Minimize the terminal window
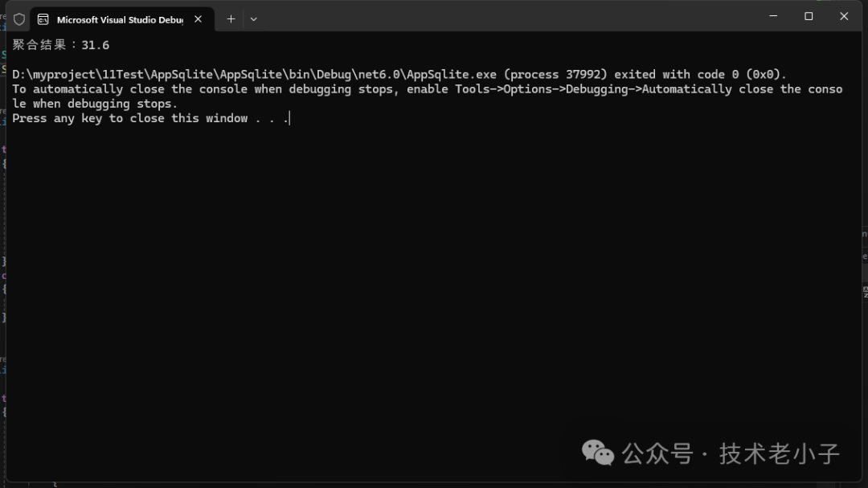The width and height of the screenshot is (868, 488). click(774, 16)
